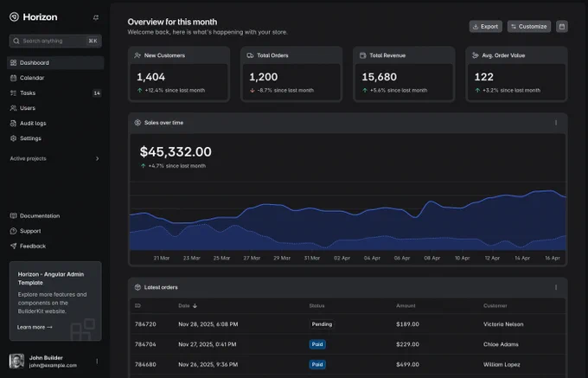Select order ID 784720
Image resolution: width=588 pixels, height=378 pixels.
click(x=145, y=324)
